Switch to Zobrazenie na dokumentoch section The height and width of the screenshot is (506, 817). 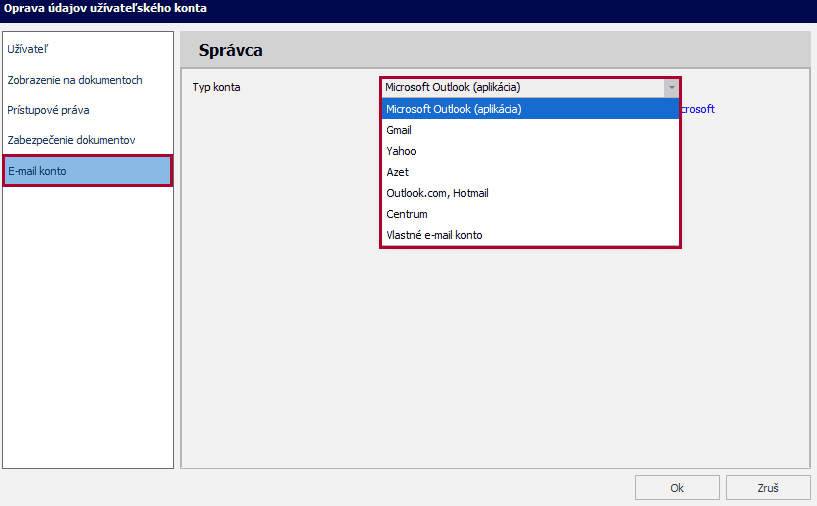[75, 80]
